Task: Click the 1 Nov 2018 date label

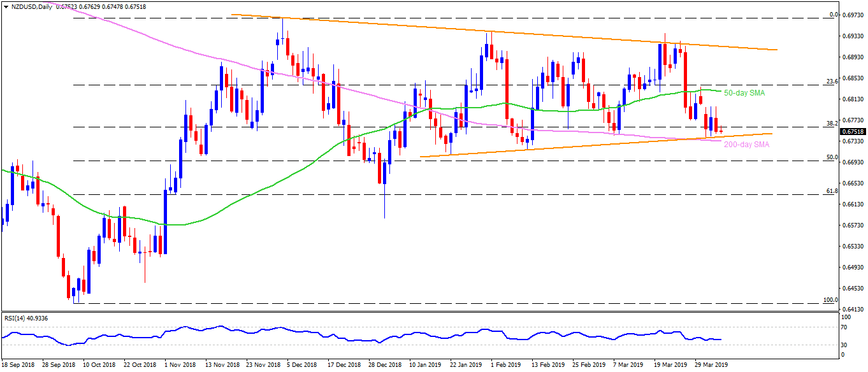Action: [181, 365]
